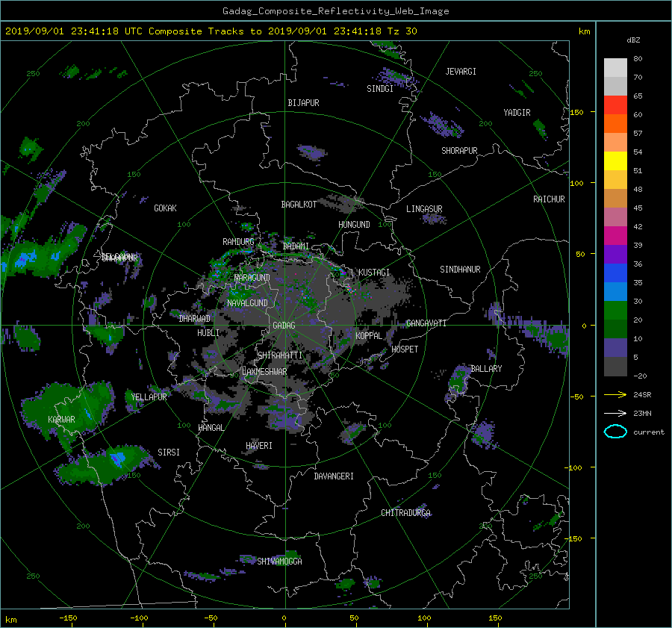Screen dimensions: 672x628
Task: Click the HANGAL label
Action: 211,428
